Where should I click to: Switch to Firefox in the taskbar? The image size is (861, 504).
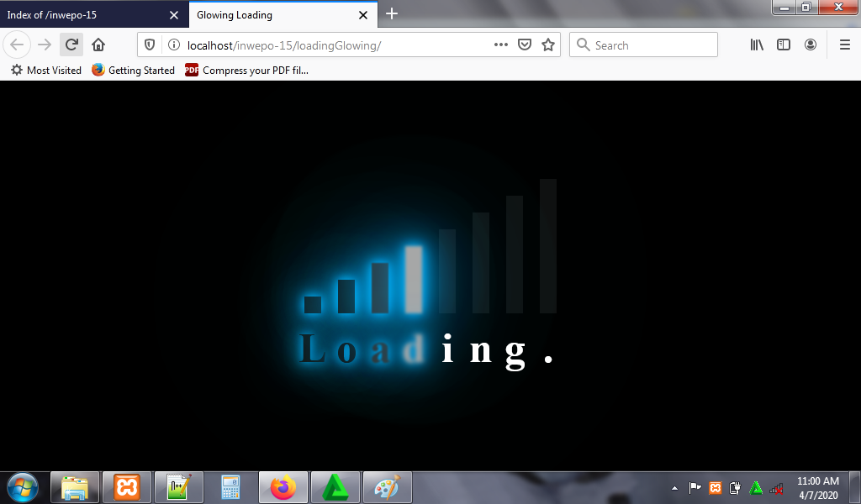283,487
